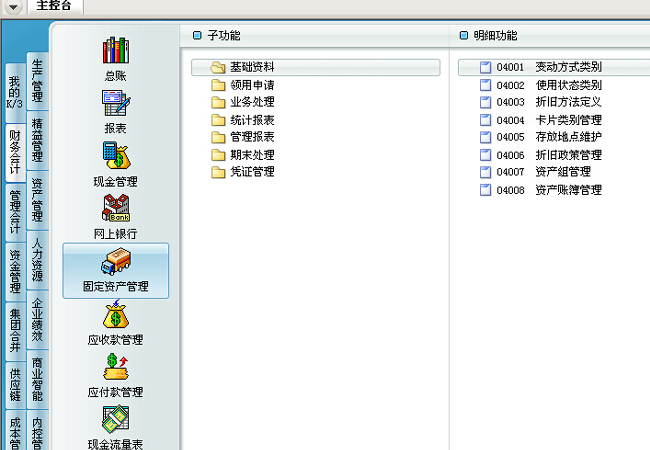
Task: Select the 生产管理 side tab
Action: point(37,80)
